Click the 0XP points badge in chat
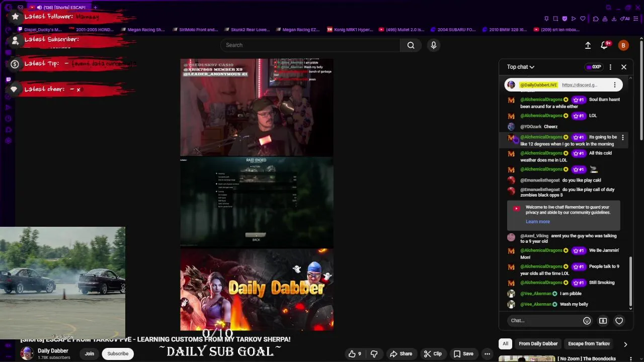The image size is (644, 362). [x=594, y=67]
